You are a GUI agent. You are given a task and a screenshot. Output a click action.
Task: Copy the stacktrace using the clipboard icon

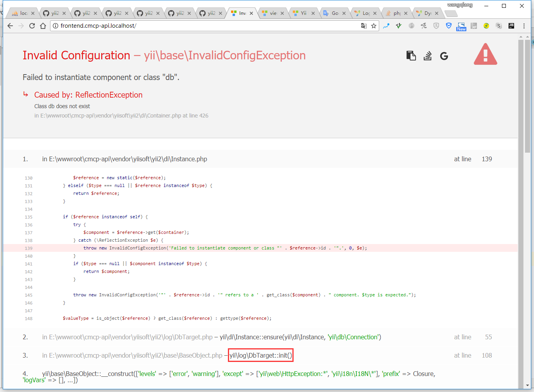[411, 56]
